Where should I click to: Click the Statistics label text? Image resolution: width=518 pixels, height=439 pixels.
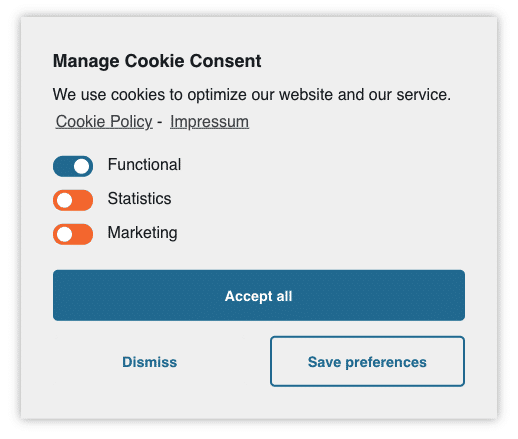click(x=139, y=198)
